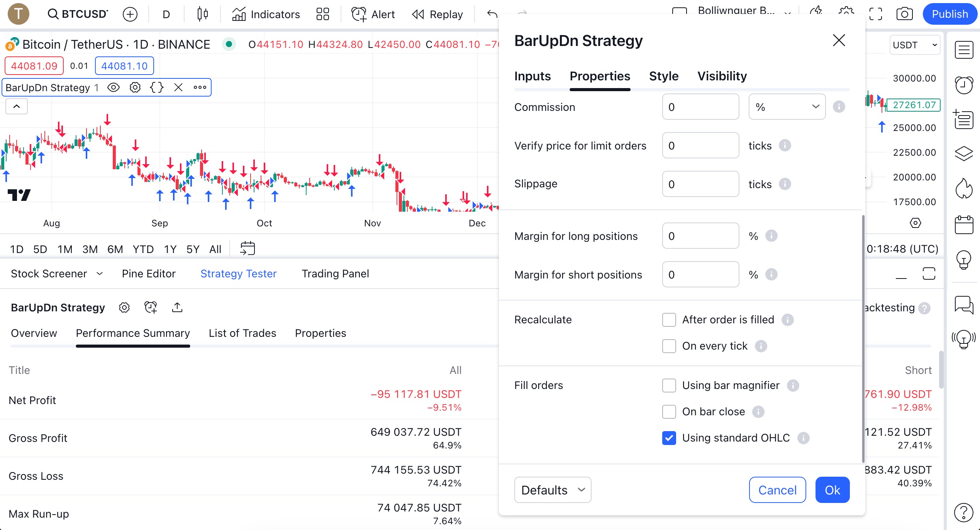Viewport: 980px width, 530px height.
Task: Click the Commission value field
Action: coord(700,107)
